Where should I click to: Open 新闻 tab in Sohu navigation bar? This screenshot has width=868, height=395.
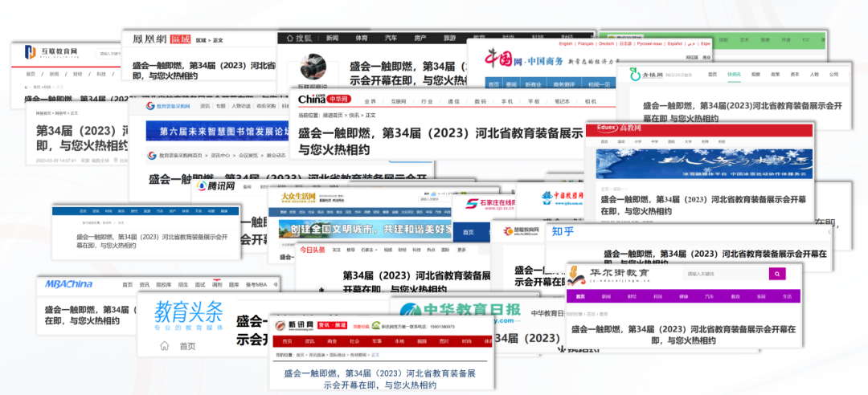pyautogui.click(x=332, y=39)
